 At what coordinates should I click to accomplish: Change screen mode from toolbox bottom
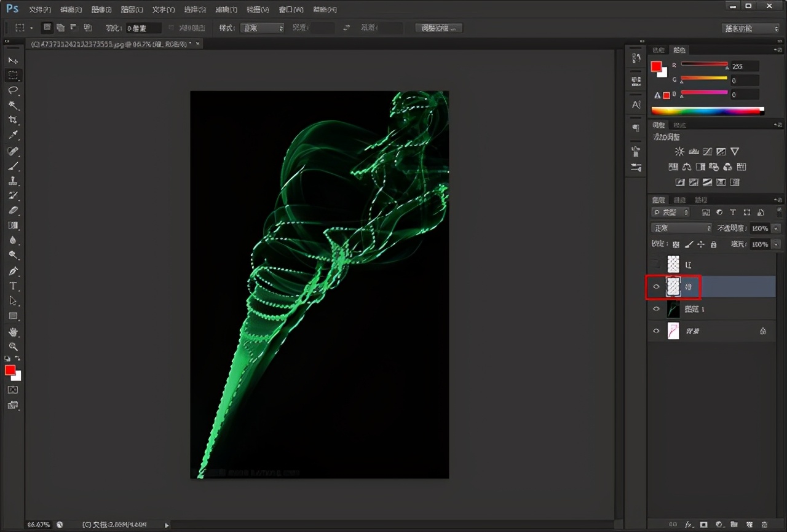(x=13, y=405)
